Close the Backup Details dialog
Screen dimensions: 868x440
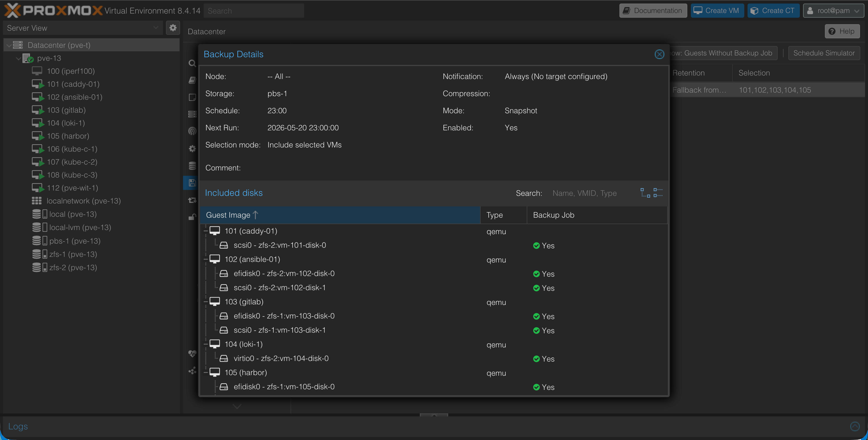coord(659,54)
